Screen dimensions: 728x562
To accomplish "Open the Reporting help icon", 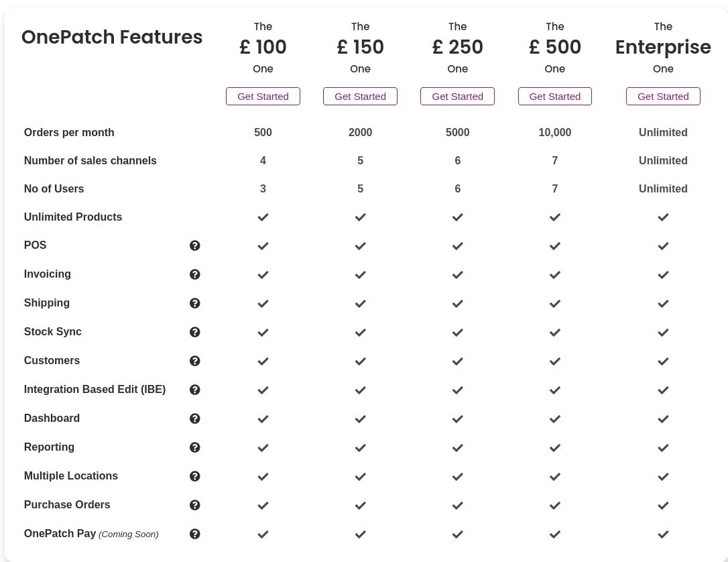I will click(x=194, y=447).
